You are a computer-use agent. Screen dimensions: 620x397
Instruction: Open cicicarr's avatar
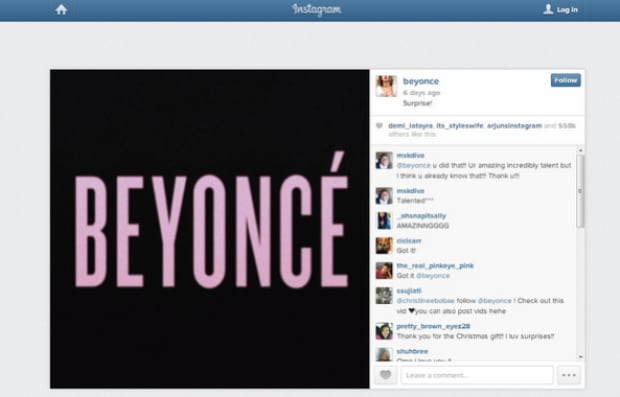(384, 246)
